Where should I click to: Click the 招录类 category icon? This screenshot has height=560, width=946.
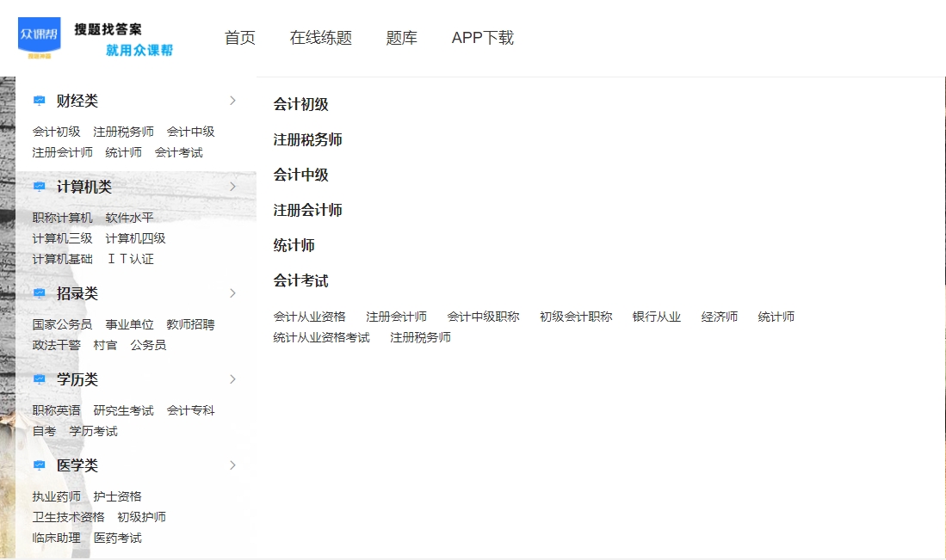(38, 293)
